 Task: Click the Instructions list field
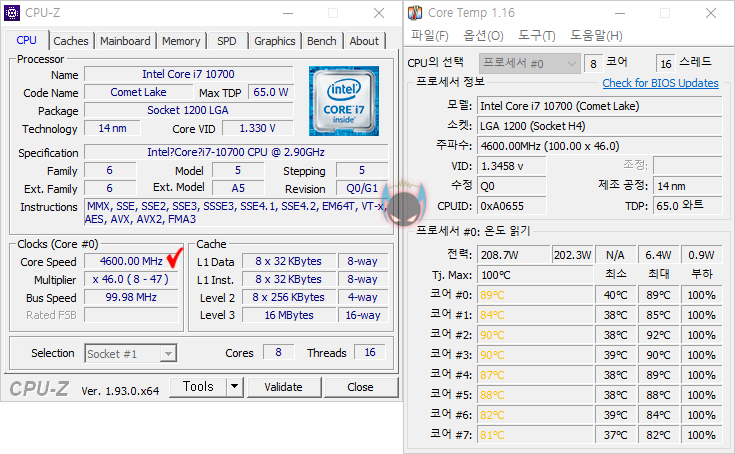coord(236,212)
